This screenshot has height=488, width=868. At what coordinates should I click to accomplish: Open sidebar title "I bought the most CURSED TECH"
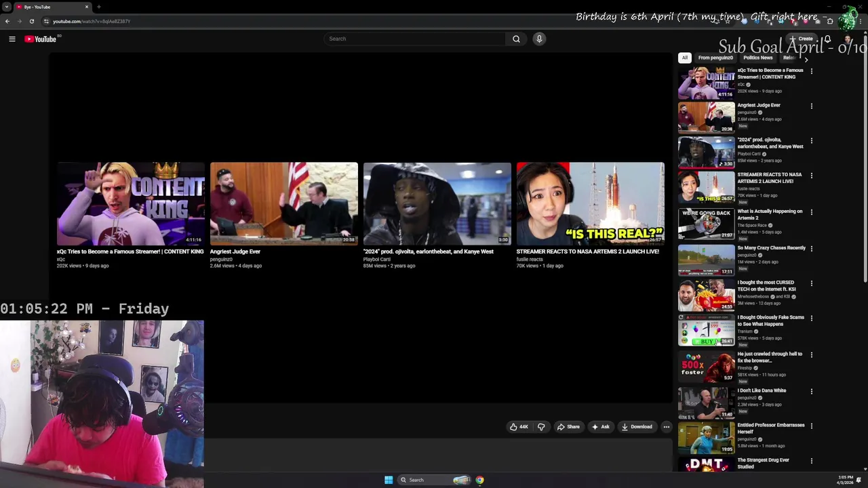pyautogui.click(x=767, y=286)
